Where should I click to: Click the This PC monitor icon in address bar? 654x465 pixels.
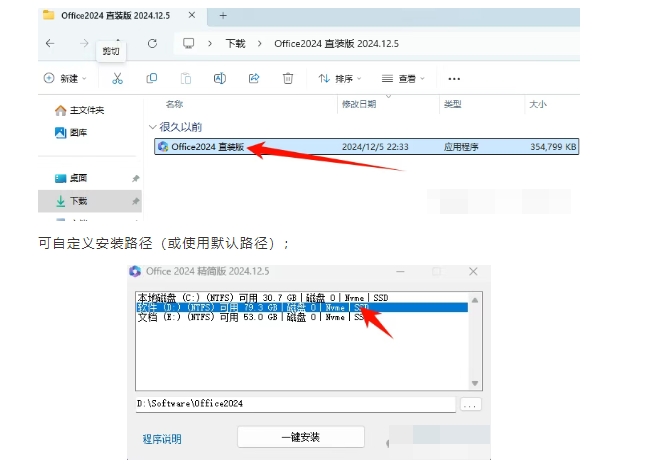189,43
